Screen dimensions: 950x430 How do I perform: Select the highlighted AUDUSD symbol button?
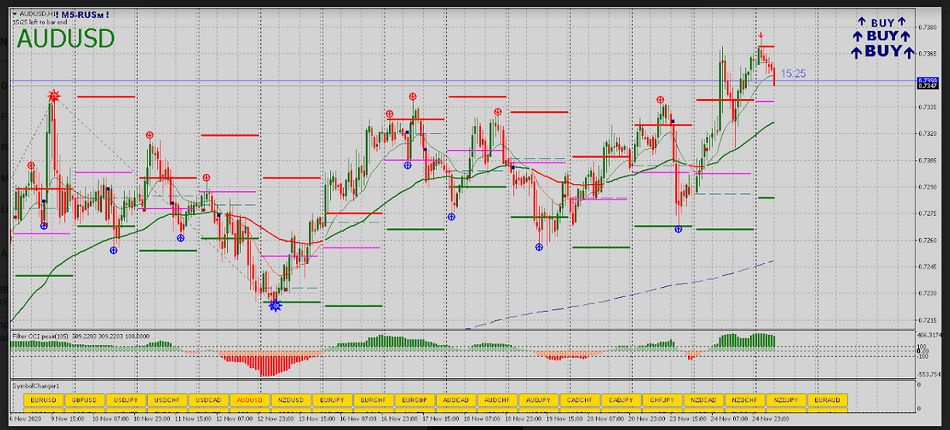248,400
